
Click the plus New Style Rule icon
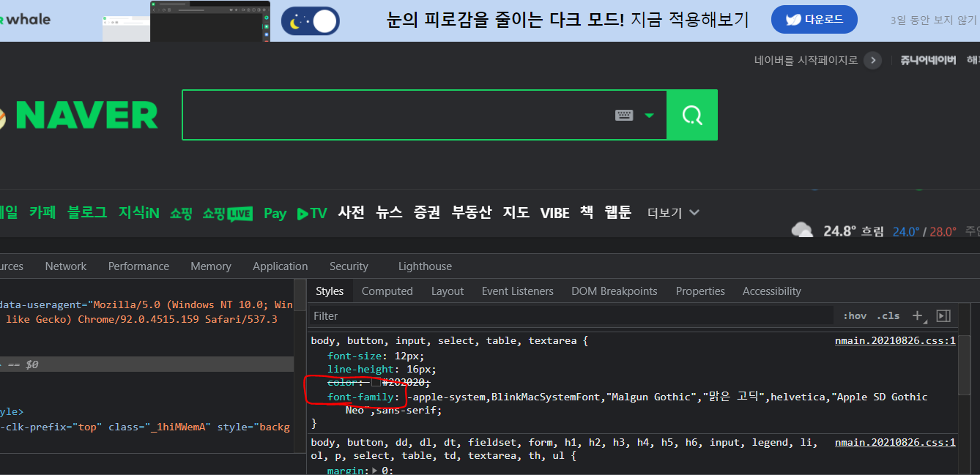918,315
